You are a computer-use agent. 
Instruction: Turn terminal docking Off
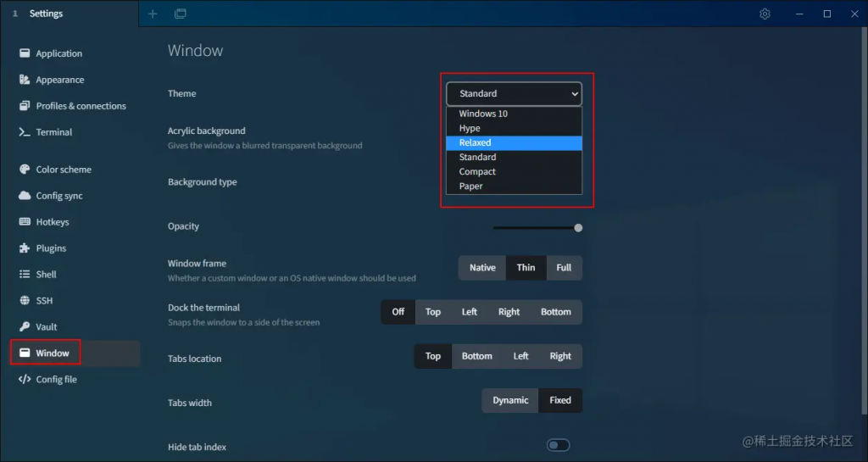coord(398,312)
